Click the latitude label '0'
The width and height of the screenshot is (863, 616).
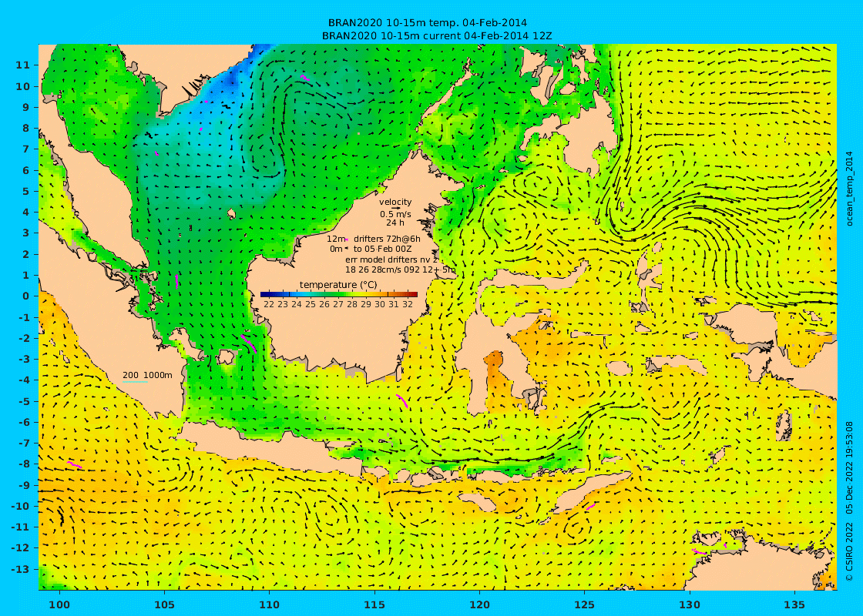[26, 296]
